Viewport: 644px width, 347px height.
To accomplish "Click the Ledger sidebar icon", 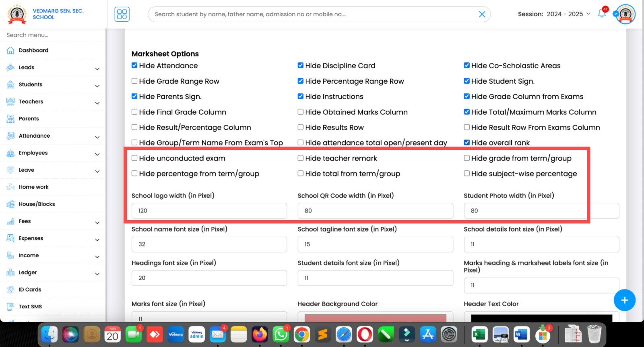I will click(x=10, y=273).
